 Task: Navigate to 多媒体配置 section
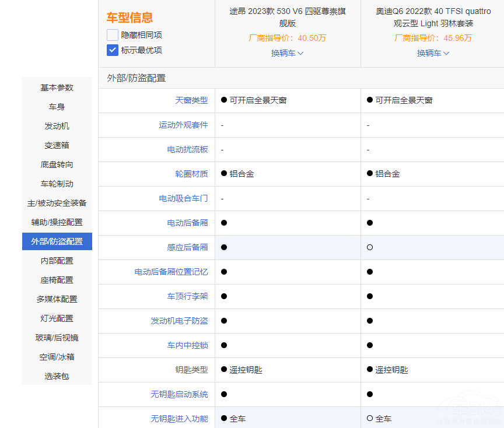[57, 299]
